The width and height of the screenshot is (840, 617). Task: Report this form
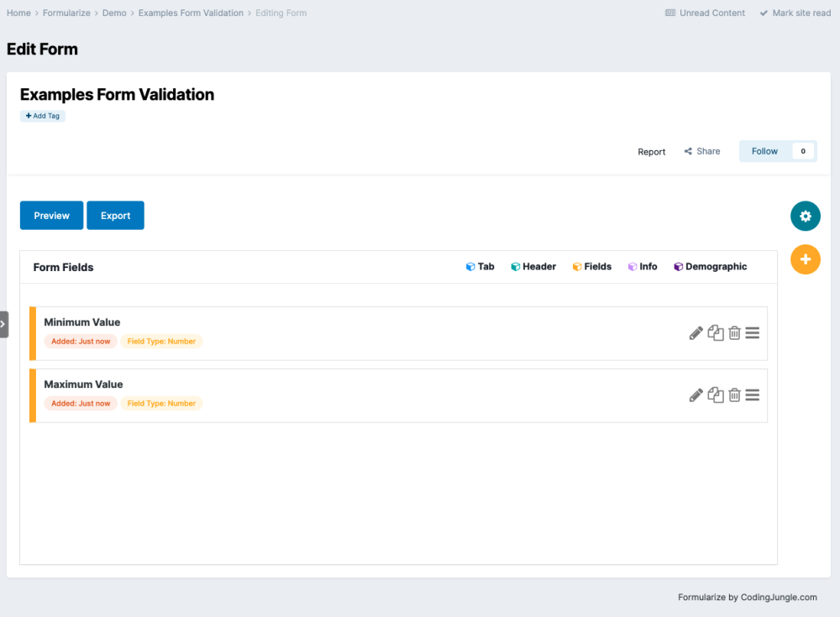tap(651, 152)
